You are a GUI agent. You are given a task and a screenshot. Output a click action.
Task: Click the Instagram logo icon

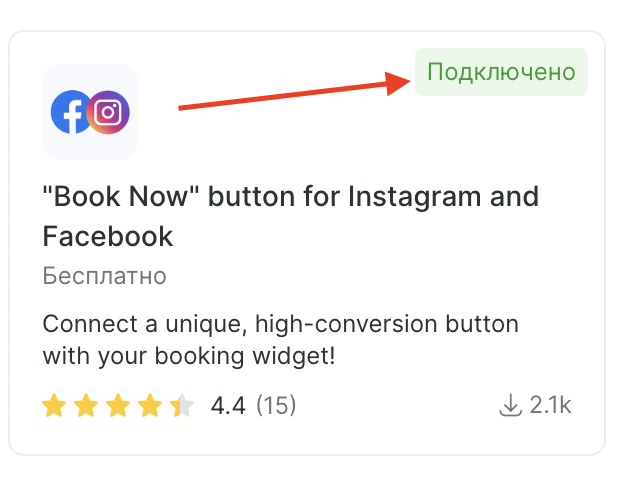click(x=108, y=112)
